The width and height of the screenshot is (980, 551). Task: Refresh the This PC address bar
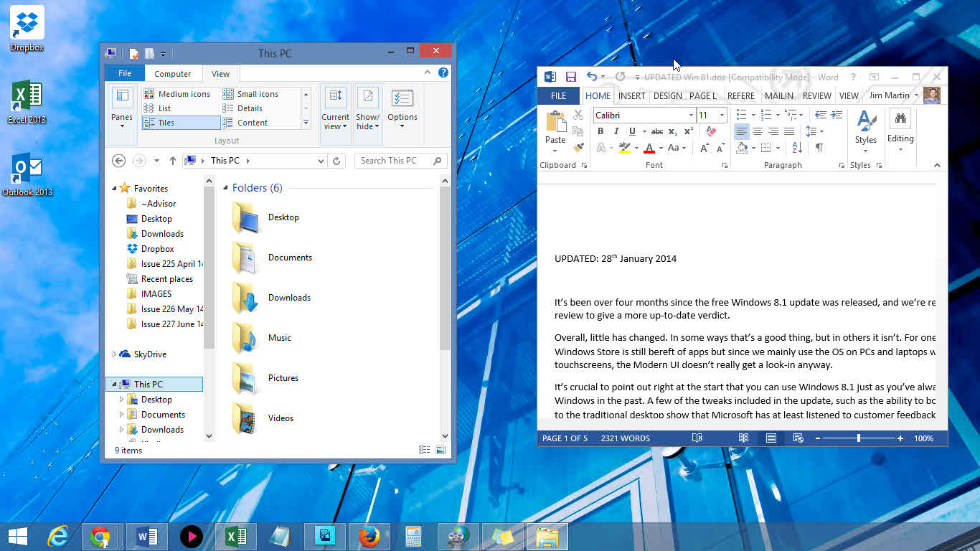click(336, 161)
